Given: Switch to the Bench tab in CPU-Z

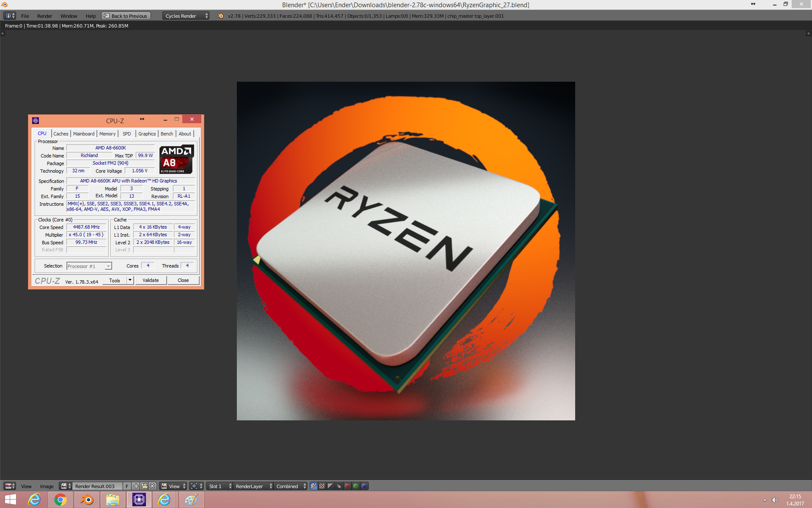Looking at the screenshot, I should pyautogui.click(x=167, y=134).
